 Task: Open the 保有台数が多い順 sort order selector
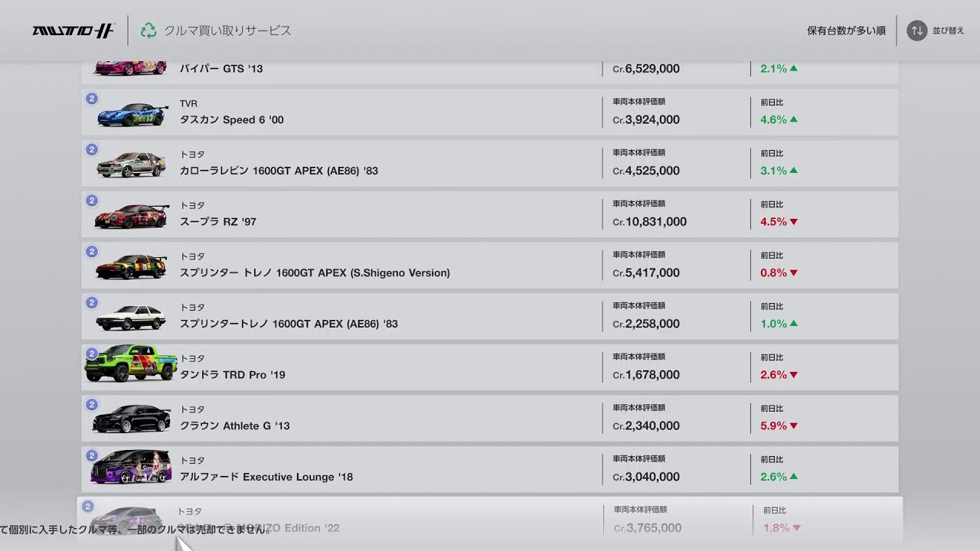coord(846,31)
